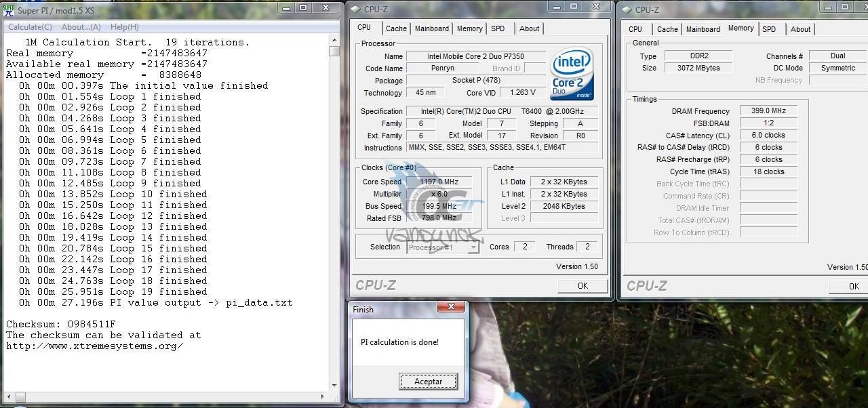Select the CPU tab in middle CPU-Z window
This screenshot has height=408, width=868.
pos(364,28)
